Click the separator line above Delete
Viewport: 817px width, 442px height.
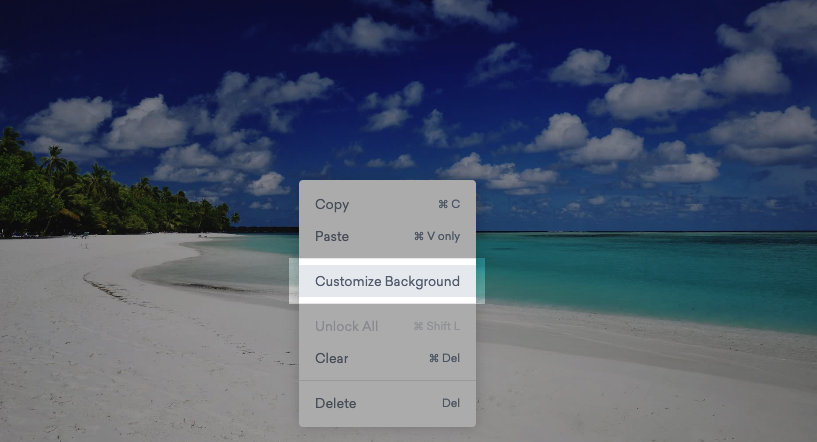click(x=387, y=381)
